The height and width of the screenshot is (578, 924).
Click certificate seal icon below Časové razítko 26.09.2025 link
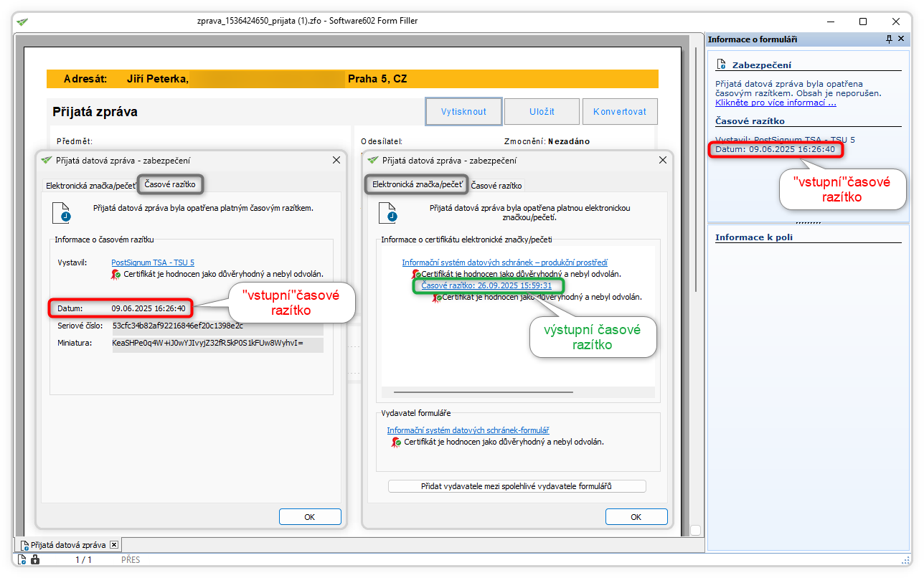pos(436,297)
